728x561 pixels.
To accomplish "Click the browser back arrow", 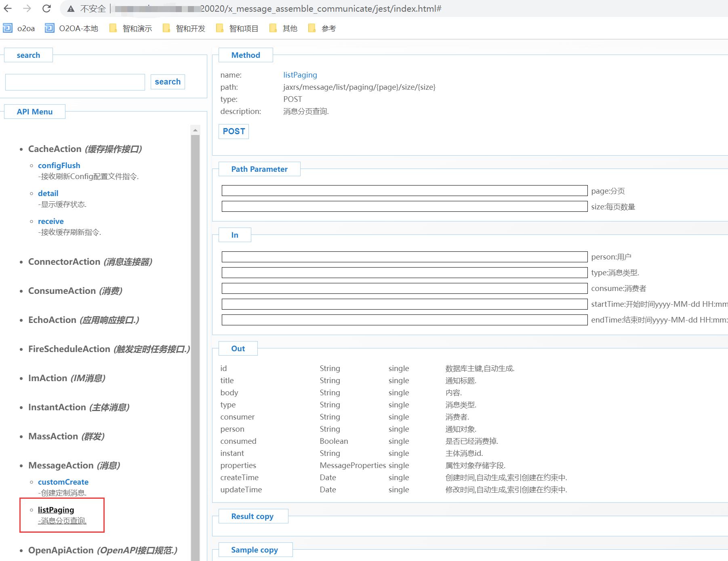I will [8, 8].
